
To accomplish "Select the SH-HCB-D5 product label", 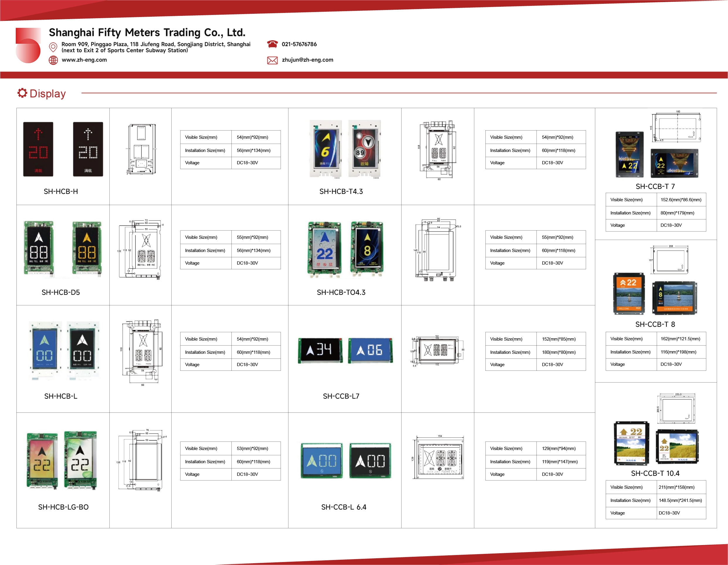I will (61, 292).
